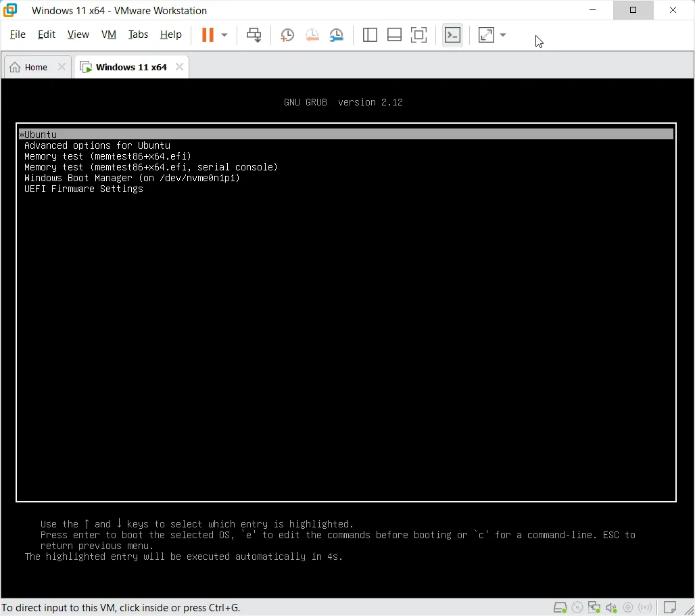Minimize the VMware Workstation window

pos(593,9)
